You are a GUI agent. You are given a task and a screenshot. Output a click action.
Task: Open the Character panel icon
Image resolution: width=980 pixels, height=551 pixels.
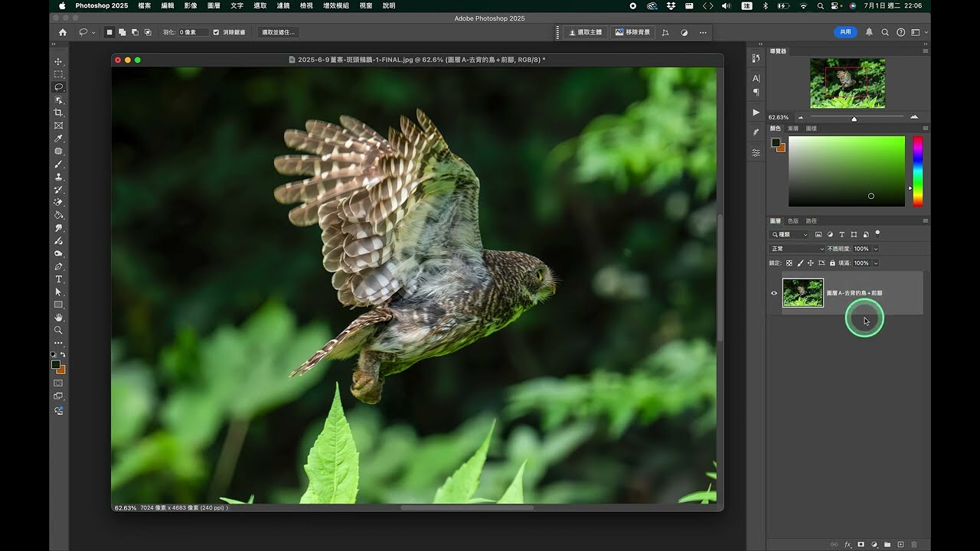pos(756,78)
